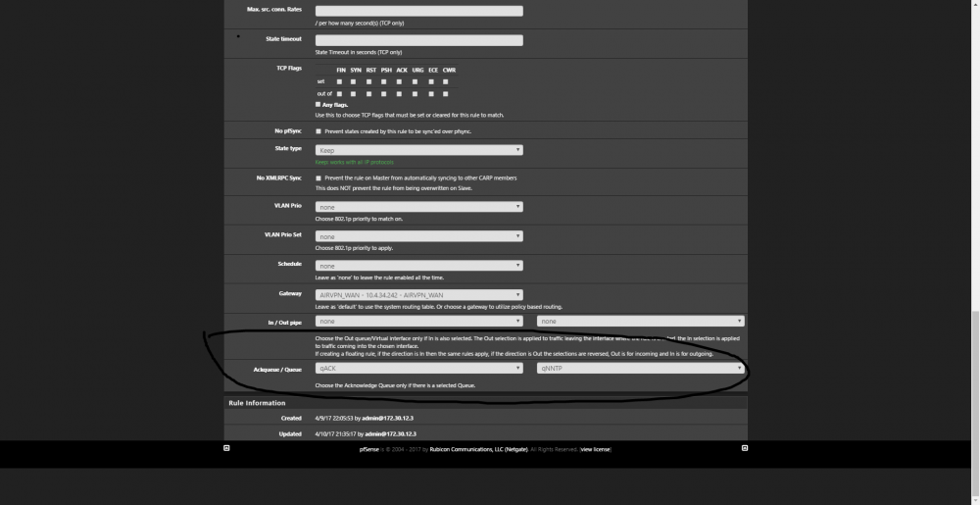This screenshot has height=505, width=980.
Task: Click 'Choose 802.1p priority to match on.' hint
Action: pos(359,219)
